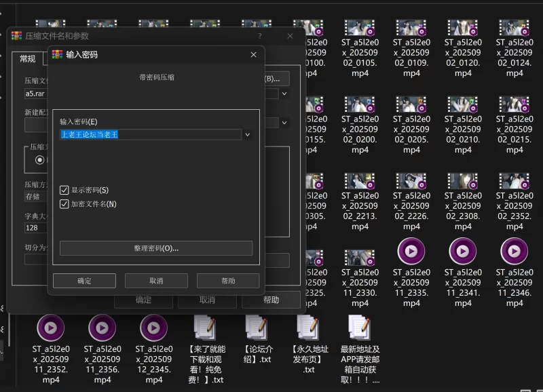Expand the 输入密码 field dropdown arrow
543x392 pixels.
coord(248,135)
